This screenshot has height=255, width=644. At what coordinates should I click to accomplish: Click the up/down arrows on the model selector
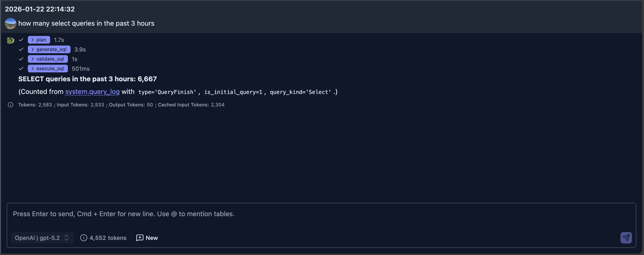pyautogui.click(x=66, y=238)
